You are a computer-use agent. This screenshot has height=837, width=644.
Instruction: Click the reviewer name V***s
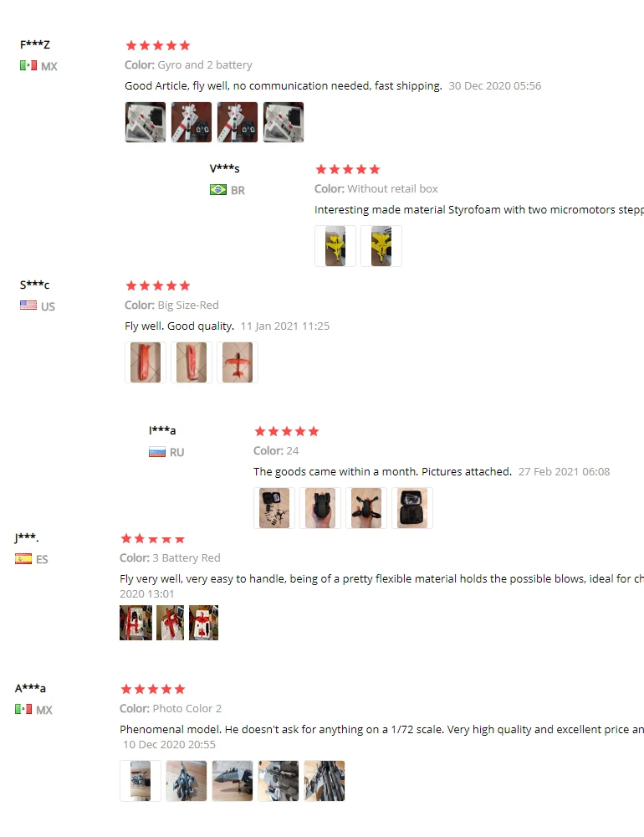[225, 169]
